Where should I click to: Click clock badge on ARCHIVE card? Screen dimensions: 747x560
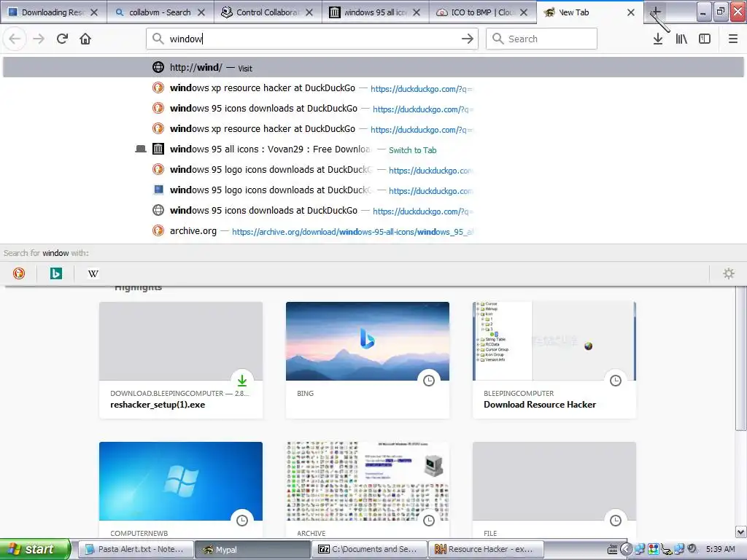click(429, 521)
